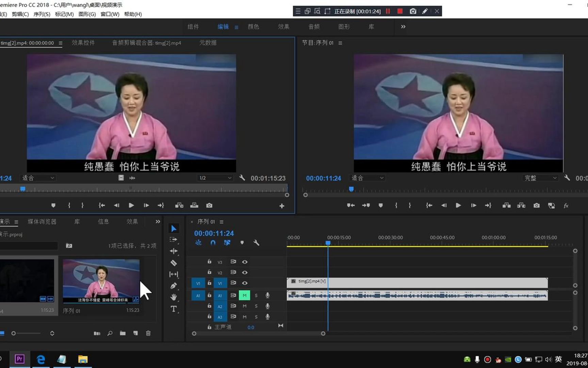Stop the screen recording red square
Screen dimensions: 588x368
click(x=400, y=11)
